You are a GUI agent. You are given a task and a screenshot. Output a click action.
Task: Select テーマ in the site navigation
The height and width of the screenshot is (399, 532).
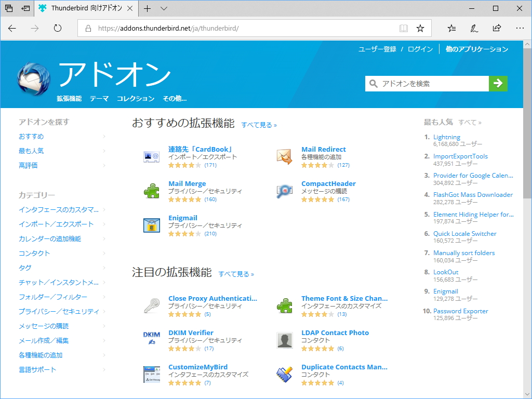click(99, 98)
